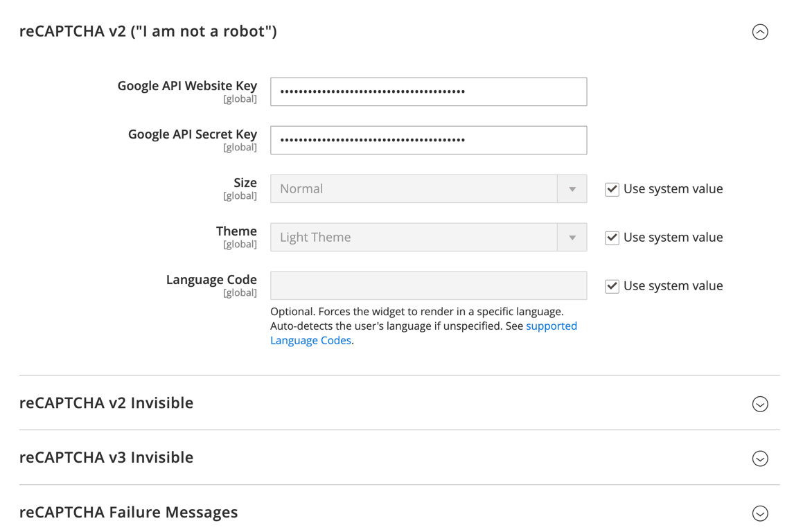Click the reCAPTCHA v3 Invisible expand chevron

[x=760, y=458]
